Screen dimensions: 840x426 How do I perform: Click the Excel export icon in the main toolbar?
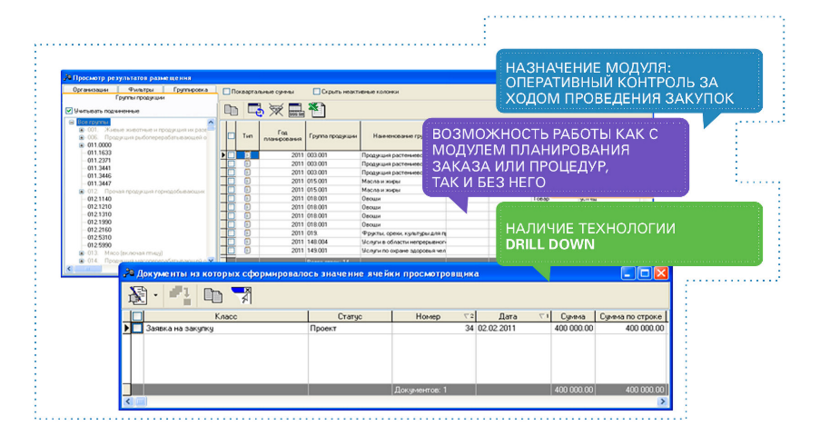coord(317,110)
